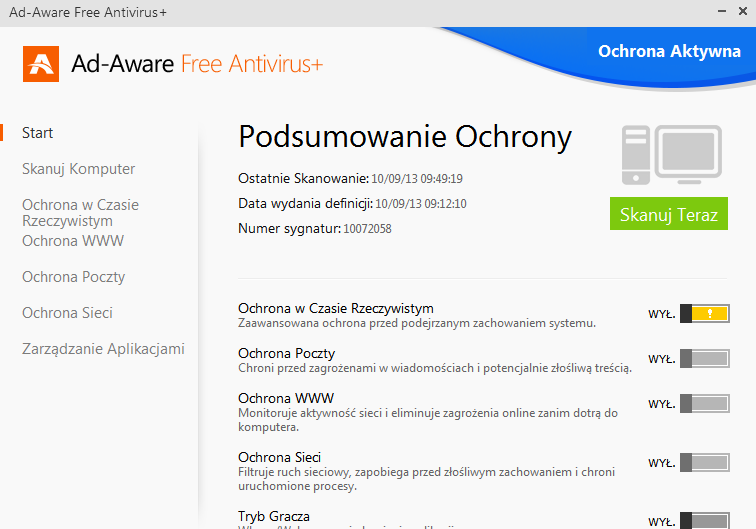Select Ochrona WWW in sidebar
Screen dimensions: 756x529
73,241
